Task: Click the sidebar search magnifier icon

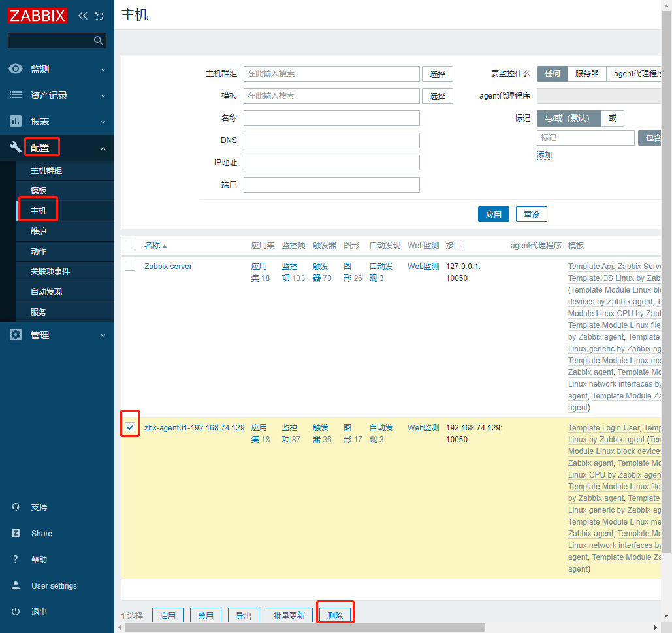Action: (98, 41)
